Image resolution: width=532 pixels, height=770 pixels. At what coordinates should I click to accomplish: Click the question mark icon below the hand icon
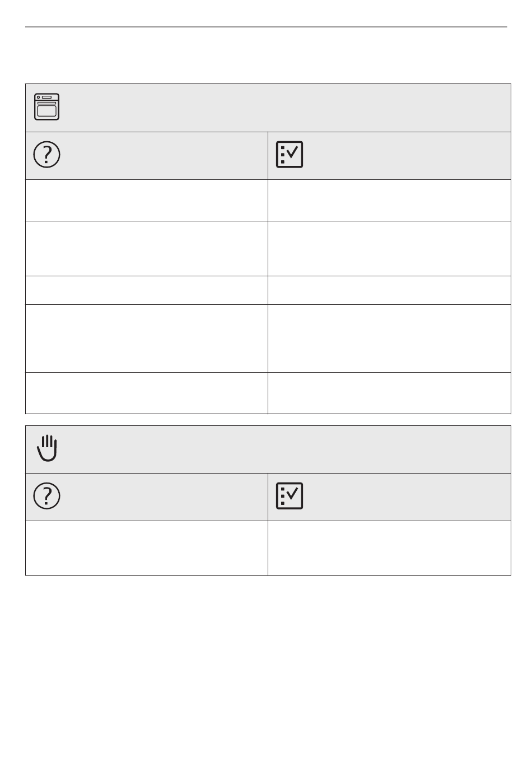tap(47, 496)
